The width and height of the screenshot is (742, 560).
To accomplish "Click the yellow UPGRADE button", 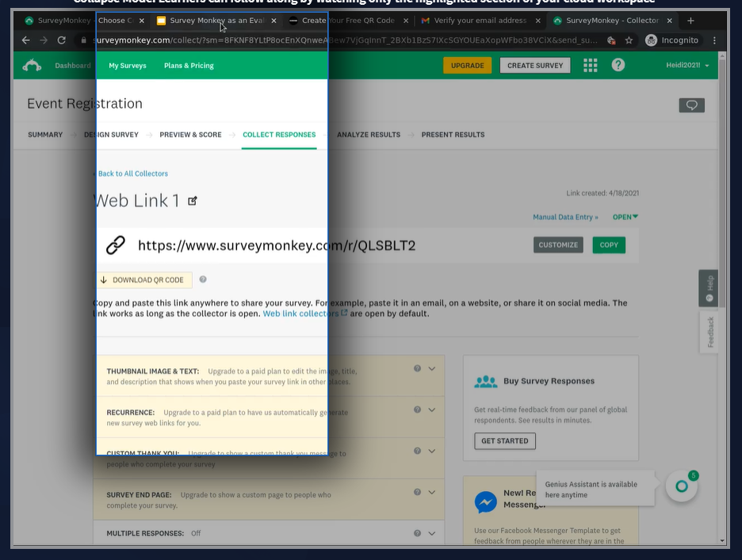I will pyautogui.click(x=467, y=65).
